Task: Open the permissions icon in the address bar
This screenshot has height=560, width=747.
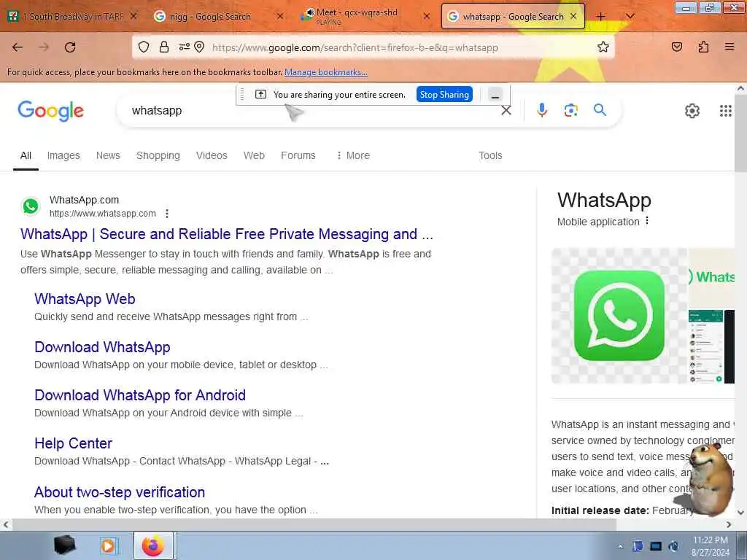Action: (x=184, y=47)
